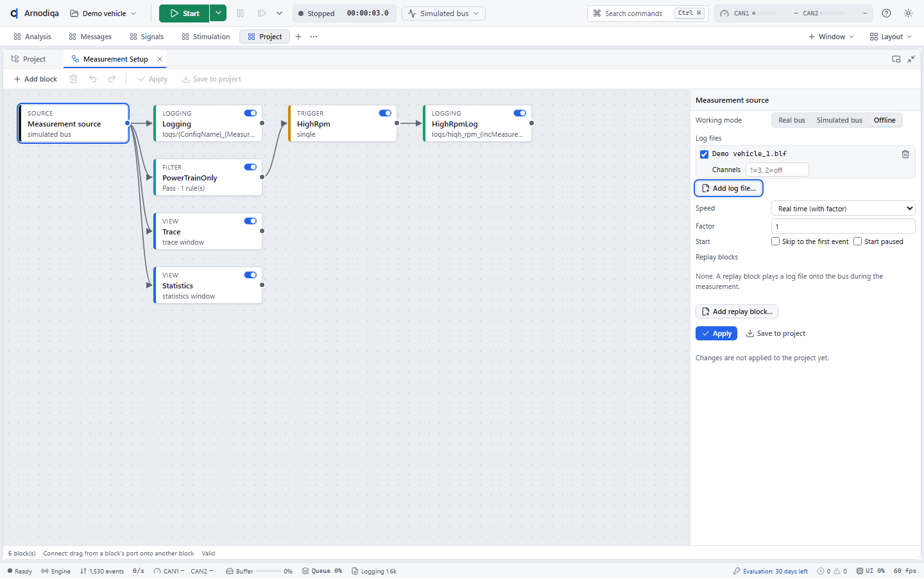Open the workspace tabs overflow (three dots)
This screenshot has height=578, width=924.
click(314, 37)
